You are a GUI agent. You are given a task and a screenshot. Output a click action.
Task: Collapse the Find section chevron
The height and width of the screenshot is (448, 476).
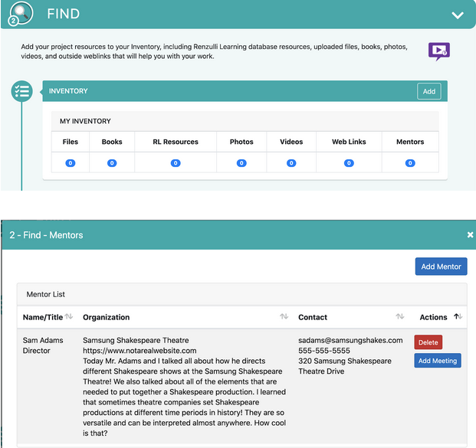point(458,15)
